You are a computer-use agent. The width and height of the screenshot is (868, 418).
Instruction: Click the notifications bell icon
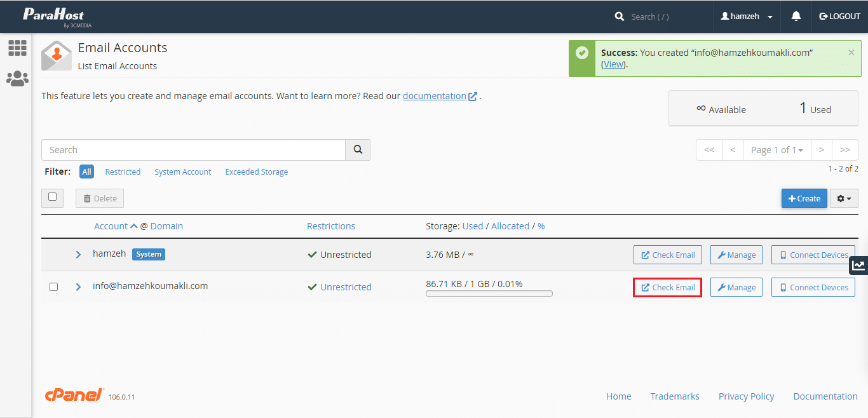pos(796,17)
